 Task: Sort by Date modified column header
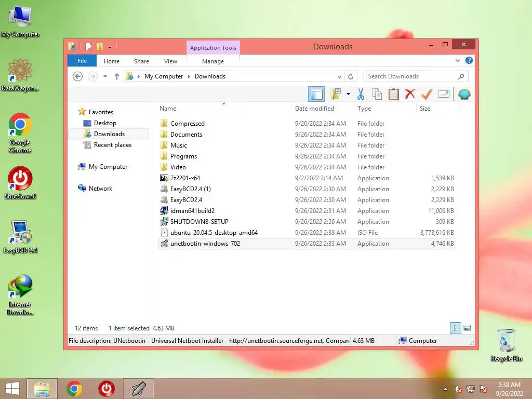coord(323,109)
